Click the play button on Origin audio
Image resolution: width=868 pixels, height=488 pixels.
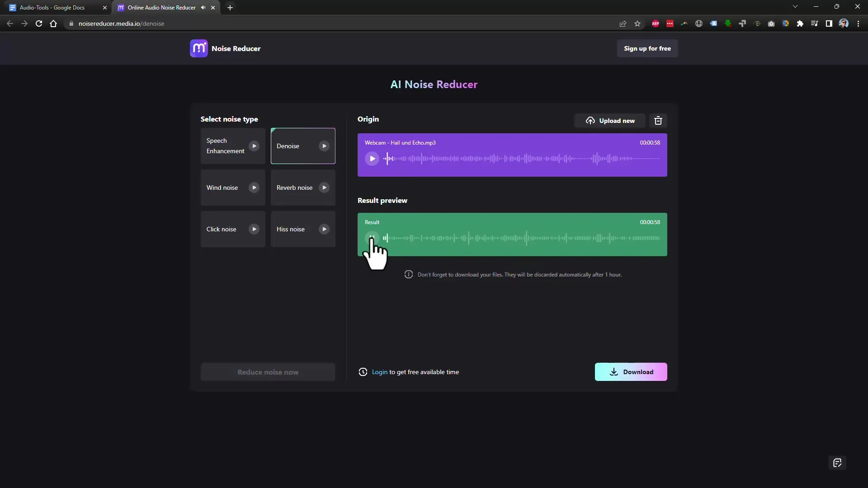(372, 158)
